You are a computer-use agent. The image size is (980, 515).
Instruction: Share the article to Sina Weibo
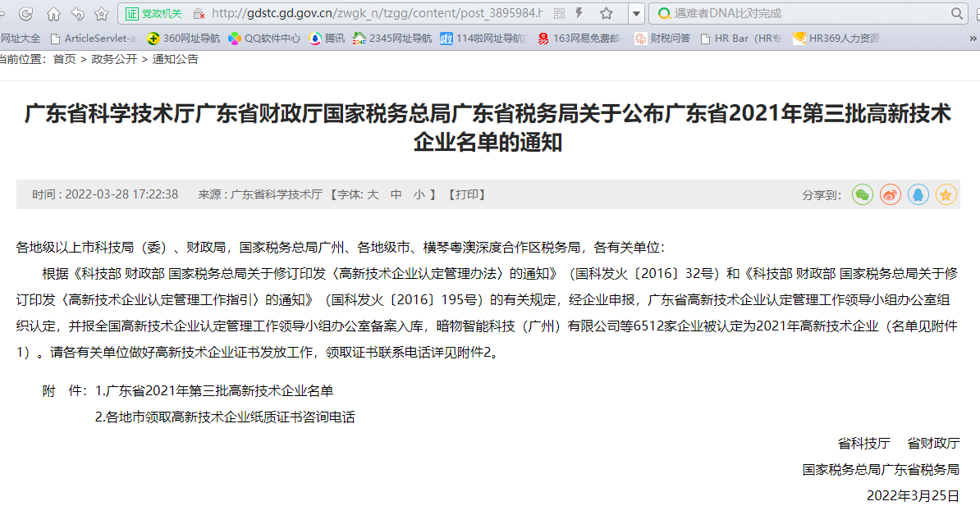891,194
